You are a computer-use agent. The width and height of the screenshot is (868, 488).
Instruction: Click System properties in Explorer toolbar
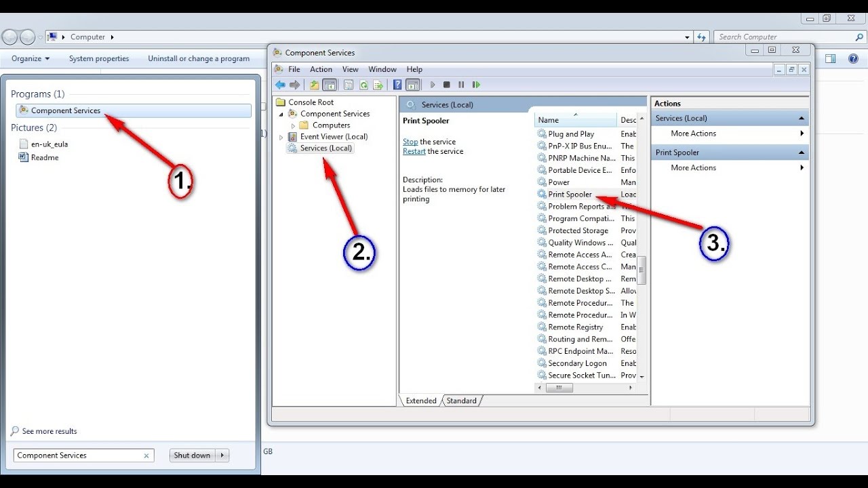point(99,59)
